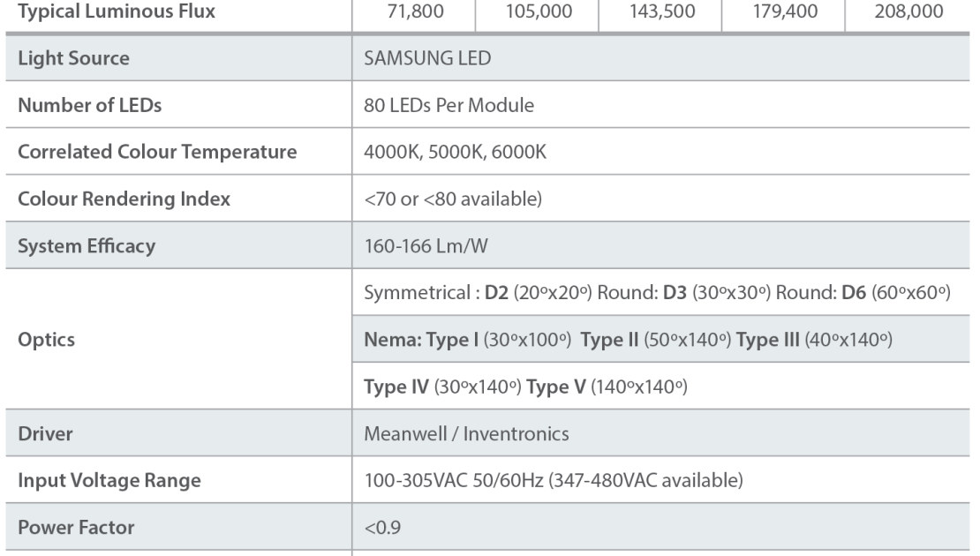
Task: Click the Symmetrical D2 optics line
Action: click(x=657, y=292)
